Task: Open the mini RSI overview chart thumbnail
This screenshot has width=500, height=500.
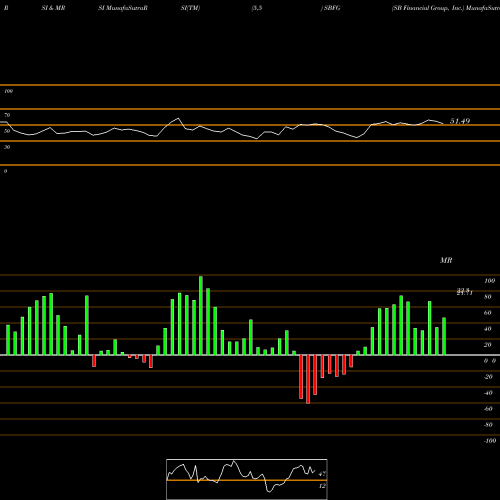Action: tap(247, 479)
